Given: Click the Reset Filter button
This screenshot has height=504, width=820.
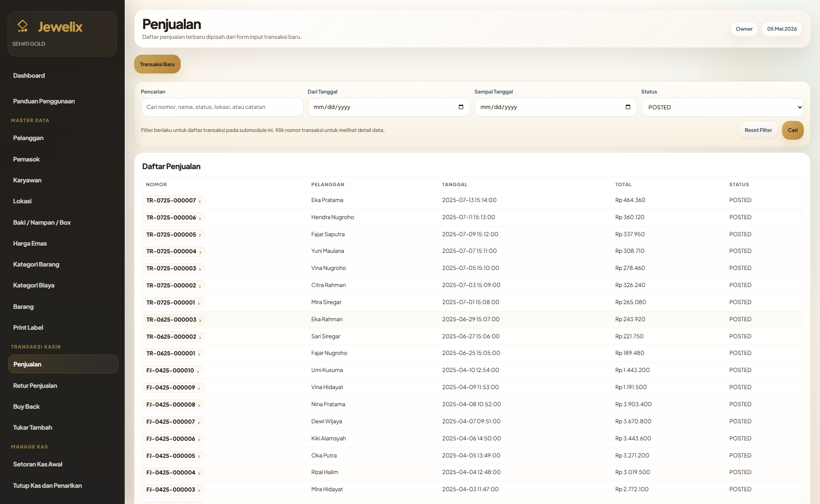Looking at the screenshot, I should click(x=758, y=130).
